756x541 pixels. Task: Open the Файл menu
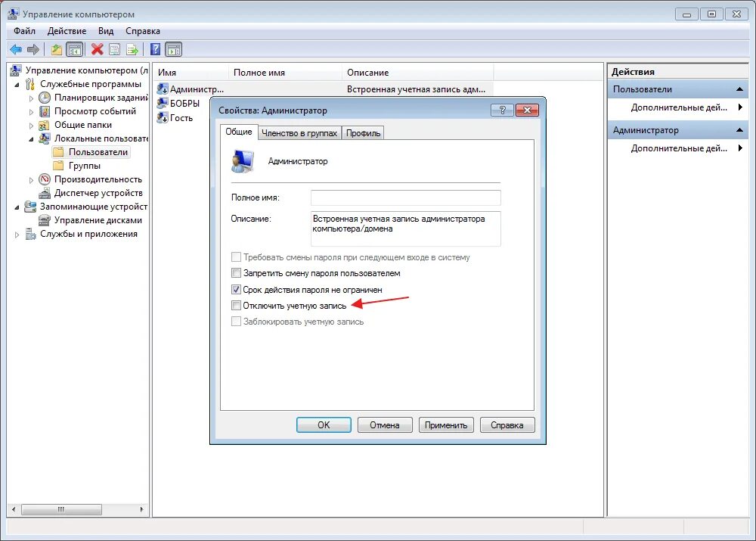coord(24,31)
